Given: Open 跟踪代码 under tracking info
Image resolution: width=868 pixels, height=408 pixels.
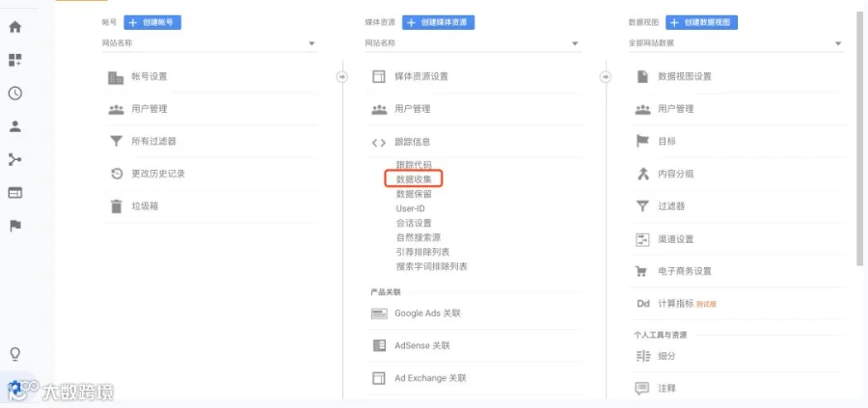Looking at the screenshot, I should click(414, 165).
